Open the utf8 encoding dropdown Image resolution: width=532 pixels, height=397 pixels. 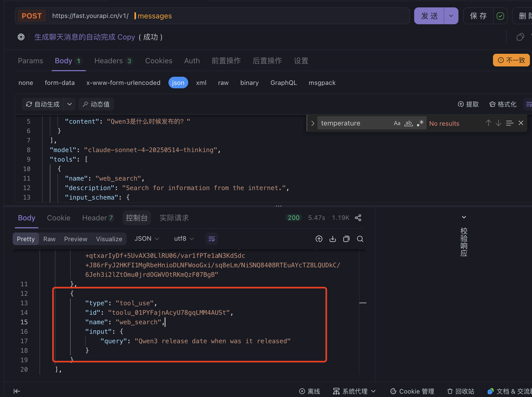[x=184, y=239]
